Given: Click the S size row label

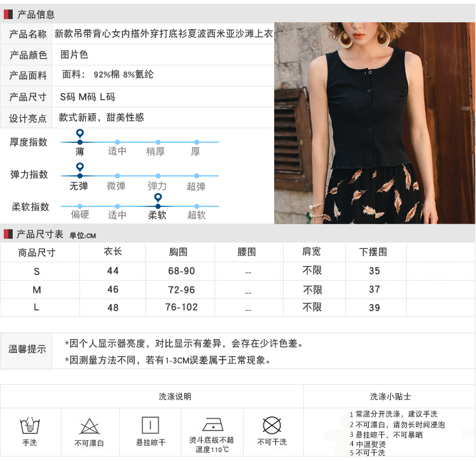Looking at the screenshot, I should 37,271.
